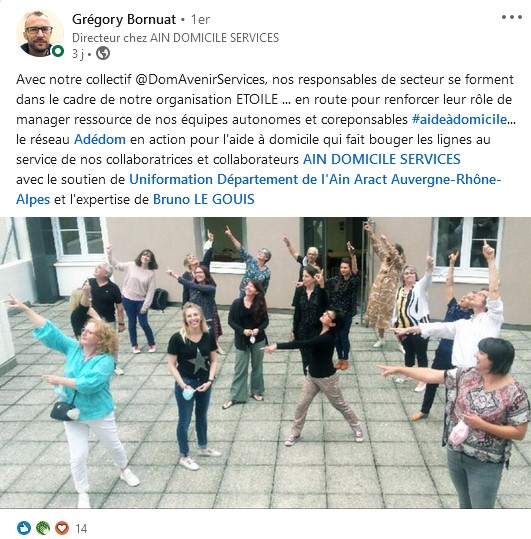Click the 1er connection degree label
The width and height of the screenshot is (531, 539).
pos(200,20)
